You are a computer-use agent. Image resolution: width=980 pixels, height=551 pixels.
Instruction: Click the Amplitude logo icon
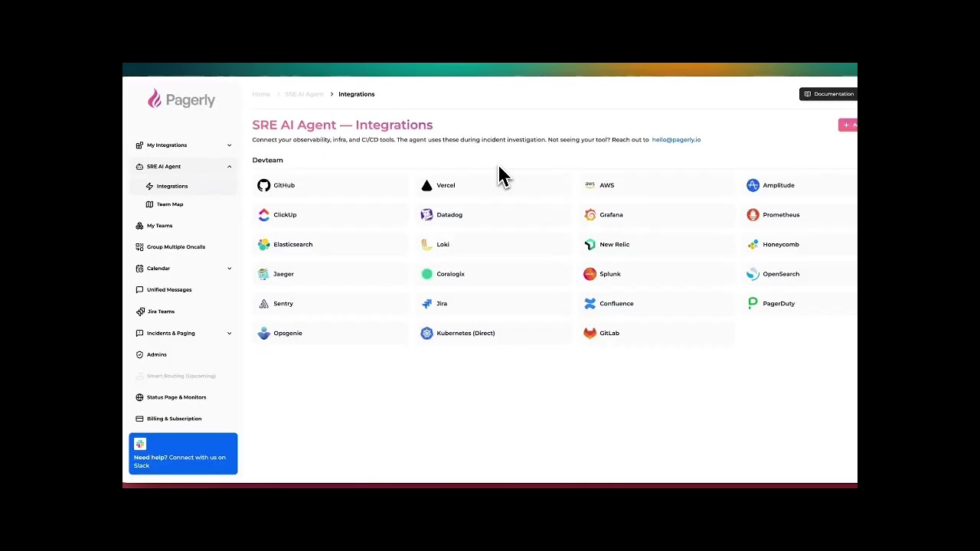(753, 185)
